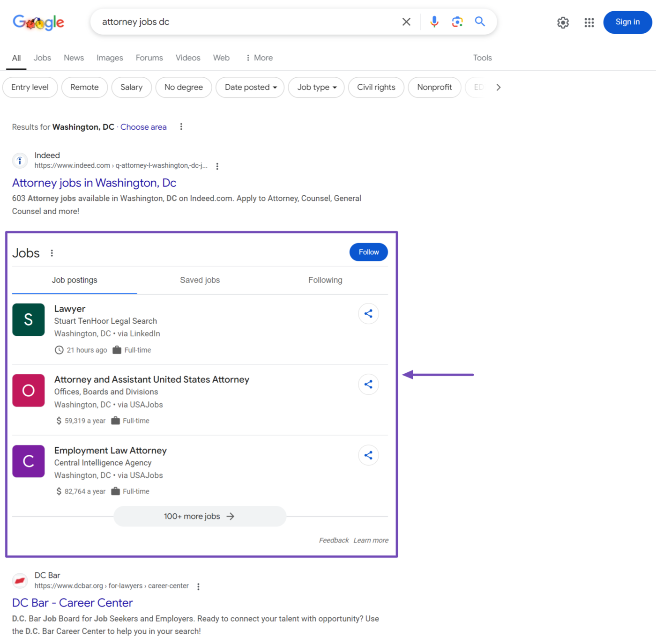Share the Lawyer job posting

[x=368, y=314]
